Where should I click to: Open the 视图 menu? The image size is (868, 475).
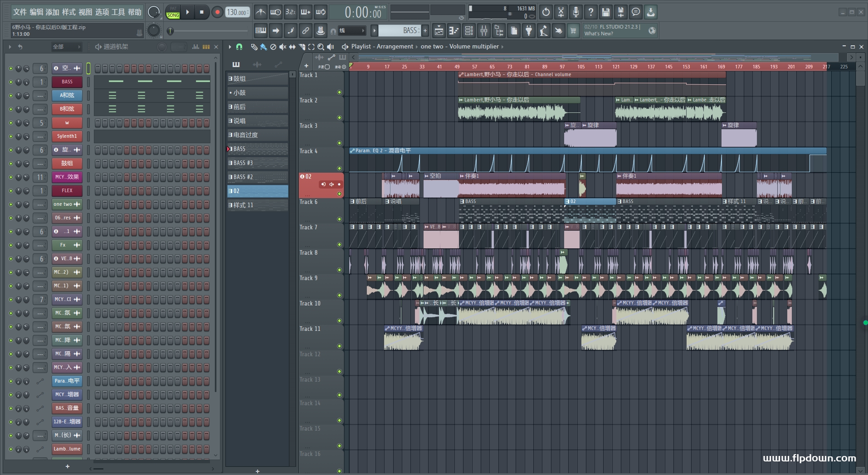click(85, 12)
